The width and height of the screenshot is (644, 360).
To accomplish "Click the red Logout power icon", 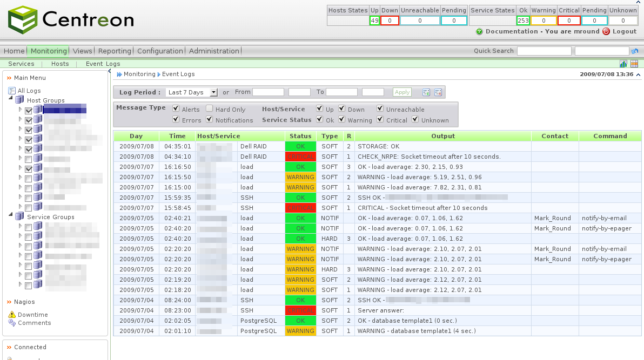I will (x=606, y=31).
